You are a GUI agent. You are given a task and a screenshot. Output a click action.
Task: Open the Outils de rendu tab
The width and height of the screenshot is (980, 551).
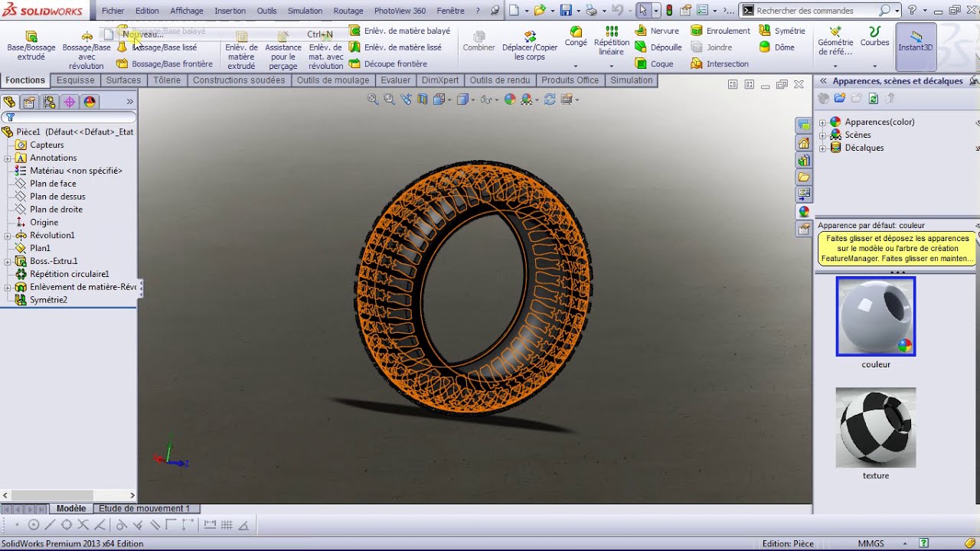[x=499, y=80]
